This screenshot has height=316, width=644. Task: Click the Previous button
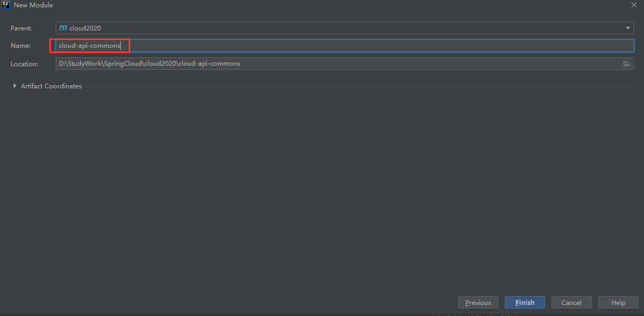click(478, 302)
